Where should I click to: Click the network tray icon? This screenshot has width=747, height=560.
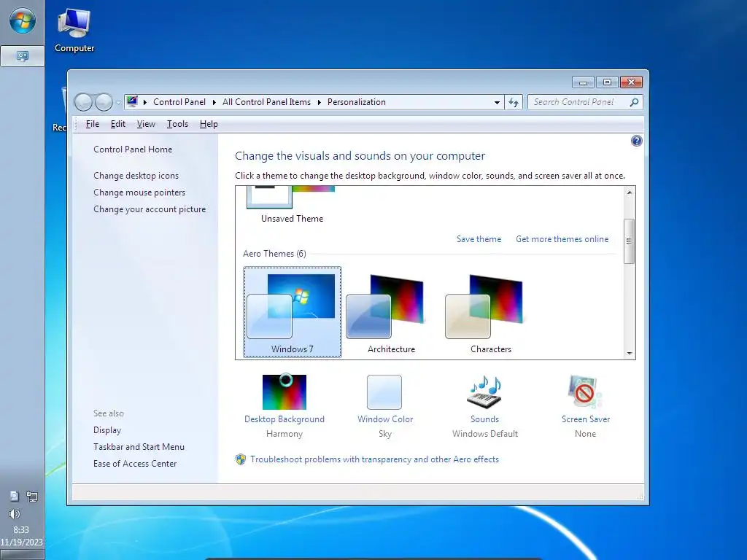point(32,497)
